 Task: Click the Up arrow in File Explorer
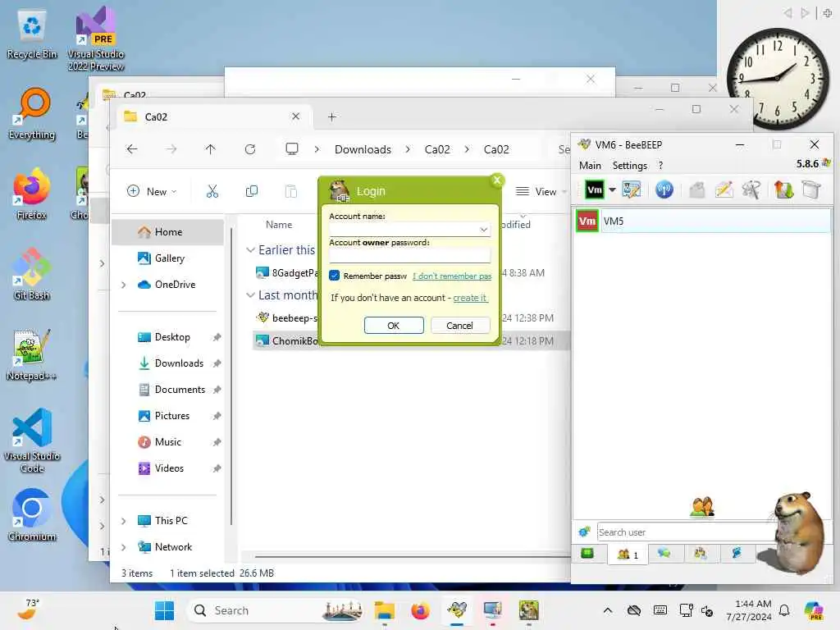[211, 149]
